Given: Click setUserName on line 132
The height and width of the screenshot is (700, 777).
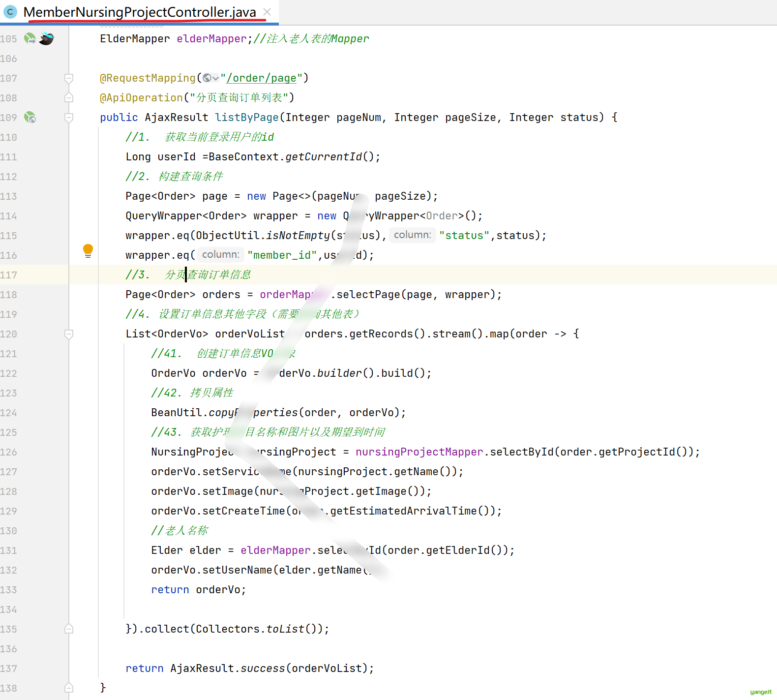Looking at the screenshot, I should coord(237,570).
